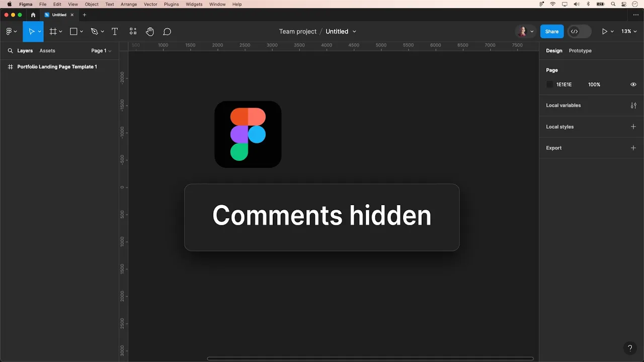Open the Arrange menu
The width and height of the screenshot is (644, 362).
[129, 4]
